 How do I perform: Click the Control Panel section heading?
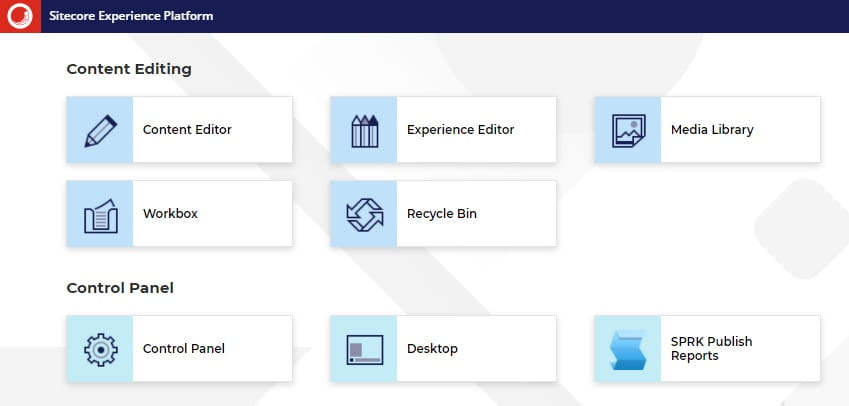120,288
